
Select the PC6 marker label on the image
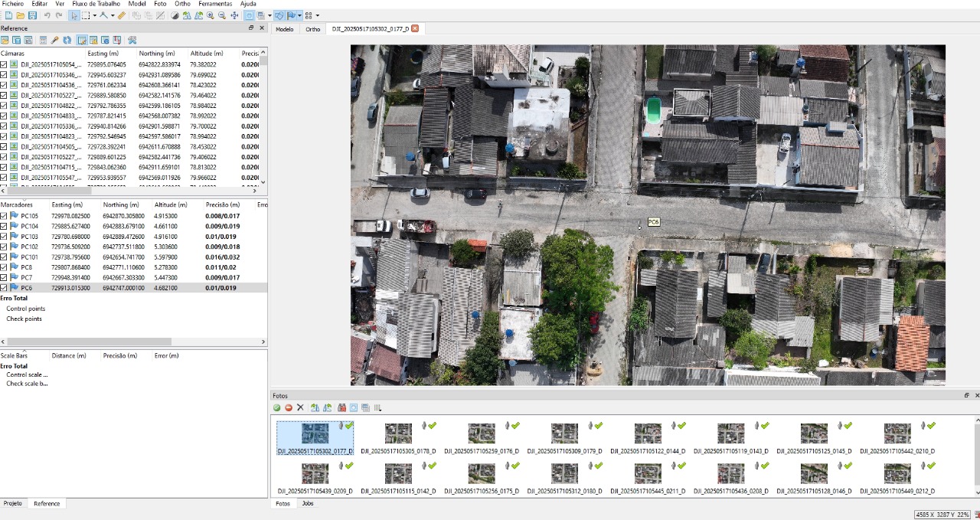tap(653, 222)
